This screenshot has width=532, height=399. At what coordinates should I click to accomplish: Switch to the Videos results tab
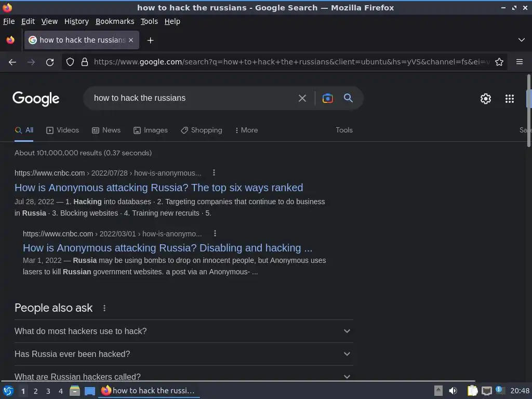(62, 130)
